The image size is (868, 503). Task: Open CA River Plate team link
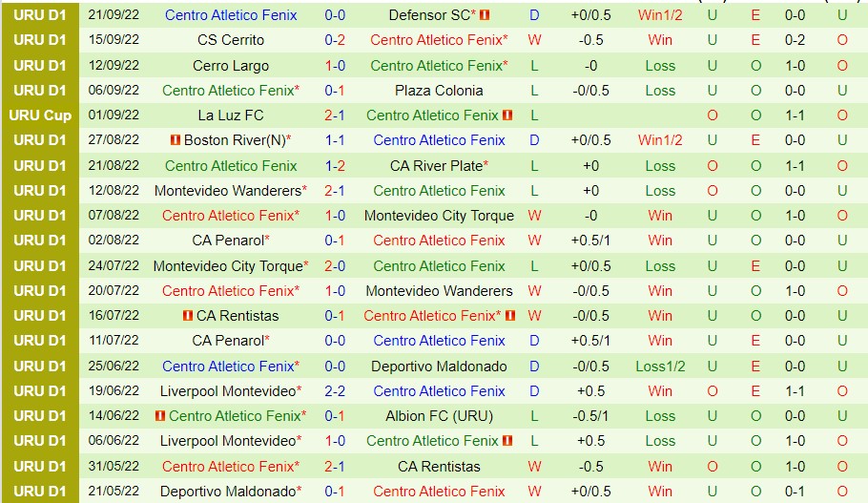pyautogui.click(x=439, y=166)
